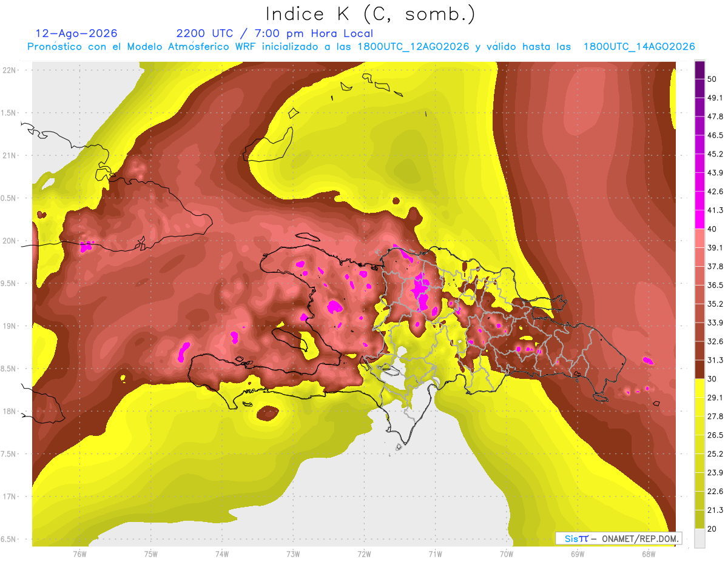This screenshot has height=562, width=728.
Task: Click the color bar value "42.6"
Action: tap(715, 192)
